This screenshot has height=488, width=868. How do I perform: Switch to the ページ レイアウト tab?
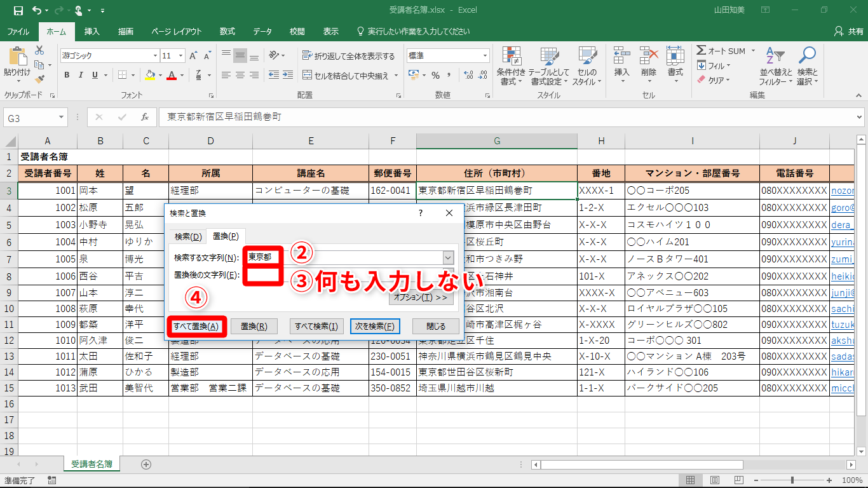pyautogui.click(x=177, y=31)
